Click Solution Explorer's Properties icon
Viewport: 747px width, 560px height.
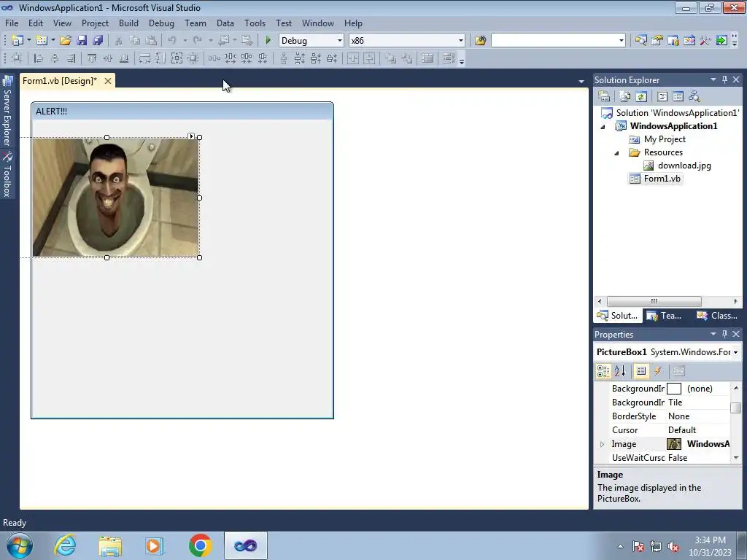604,97
